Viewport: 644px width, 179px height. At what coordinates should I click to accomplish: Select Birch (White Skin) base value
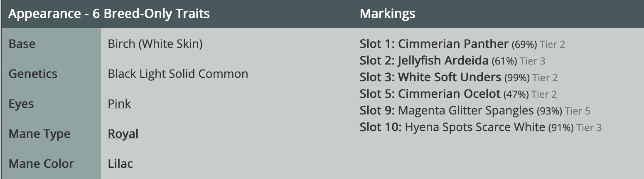pyautogui.click(x=155, y=44)
